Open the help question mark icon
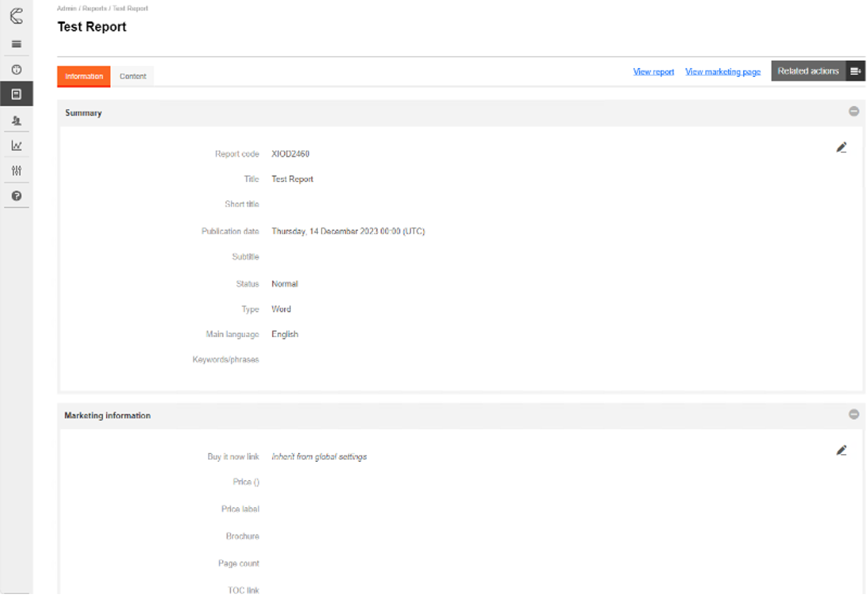 click(16, 195)
